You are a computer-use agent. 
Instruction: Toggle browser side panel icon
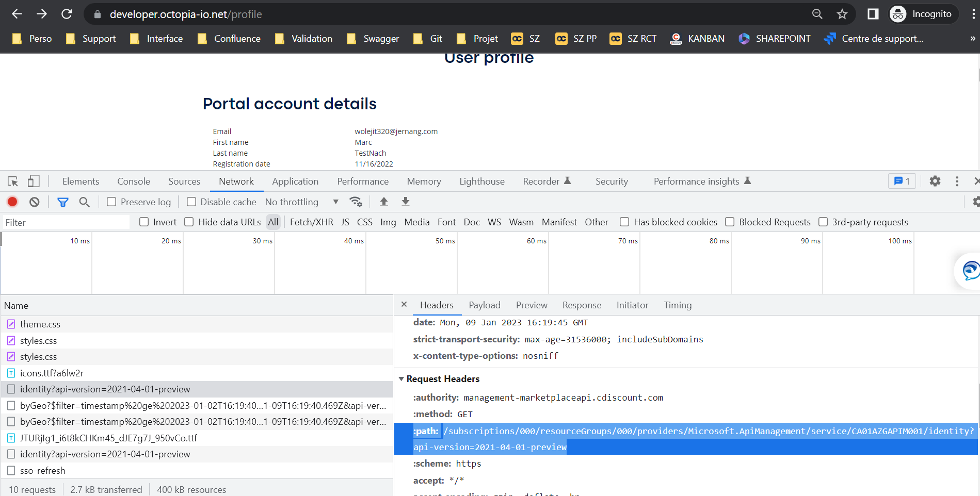(x=873, y=14)
